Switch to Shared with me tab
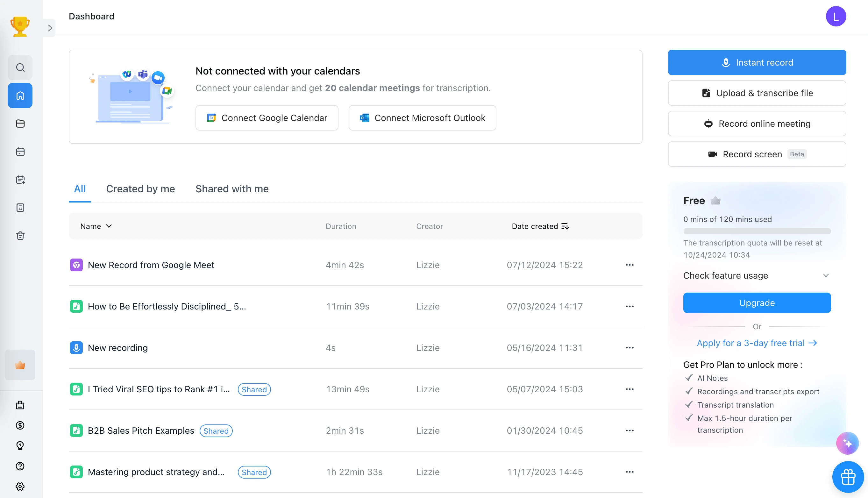 click(x=232, y=189)
